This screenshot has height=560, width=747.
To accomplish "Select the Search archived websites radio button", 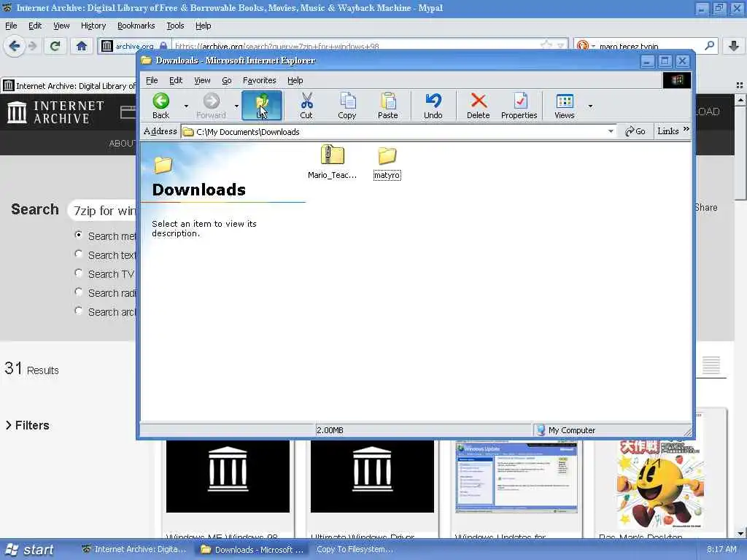I will tap(79, 311).
